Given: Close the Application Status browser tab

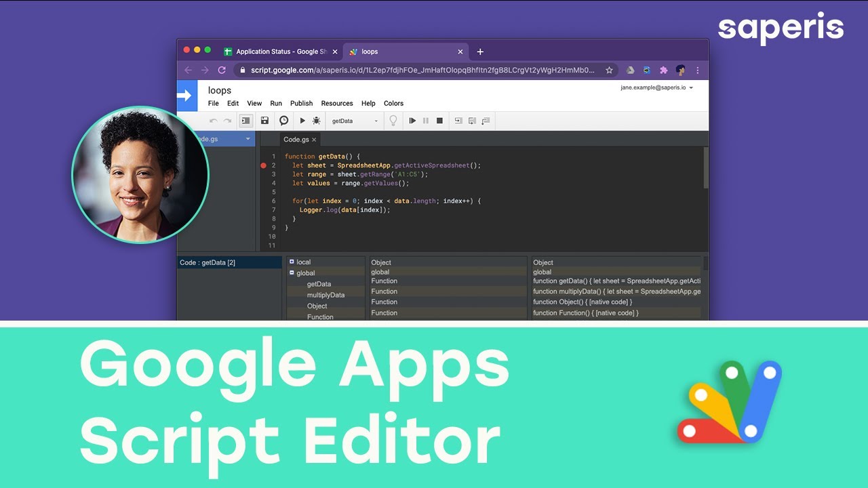Looking at the screenshot, I should click(x=335, y=52).
